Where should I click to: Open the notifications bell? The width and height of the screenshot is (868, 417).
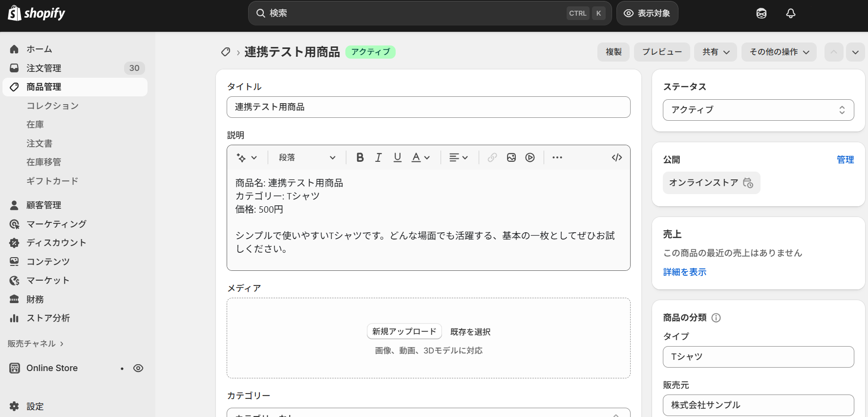coord(791,13)
